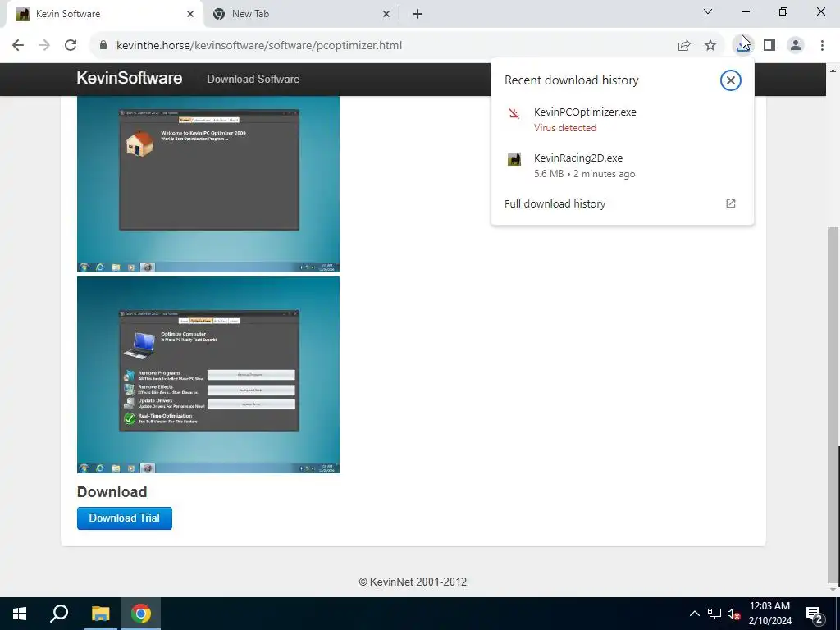Click the KevinSoftware site logo
840x630 pixels.
coord(129,78)
